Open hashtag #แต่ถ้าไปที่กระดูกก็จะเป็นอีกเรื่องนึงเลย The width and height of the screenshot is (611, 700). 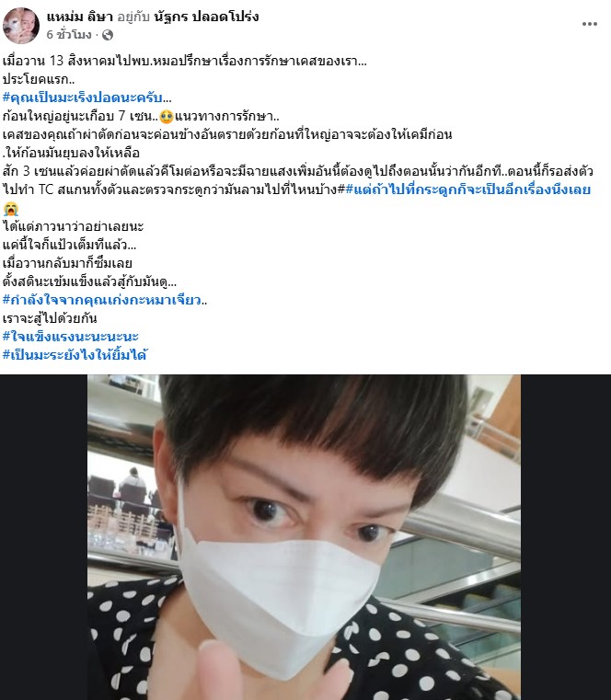[x=468, y=189]
